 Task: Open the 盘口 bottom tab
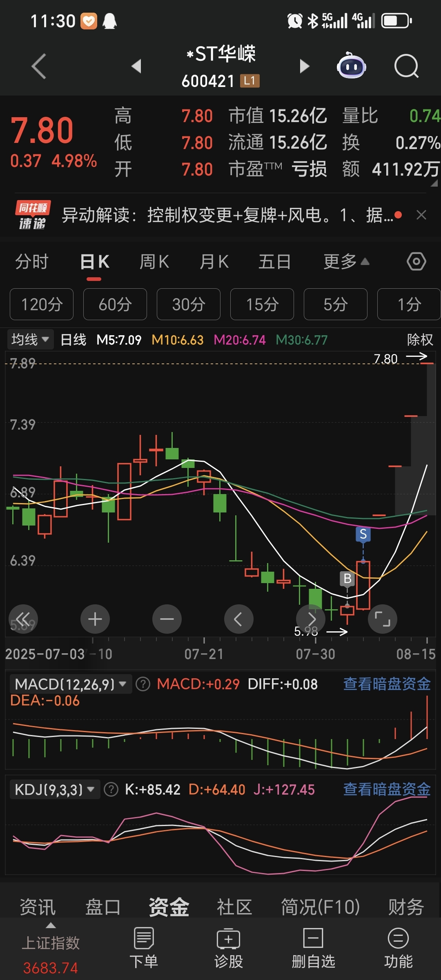[x=103, y=907]
